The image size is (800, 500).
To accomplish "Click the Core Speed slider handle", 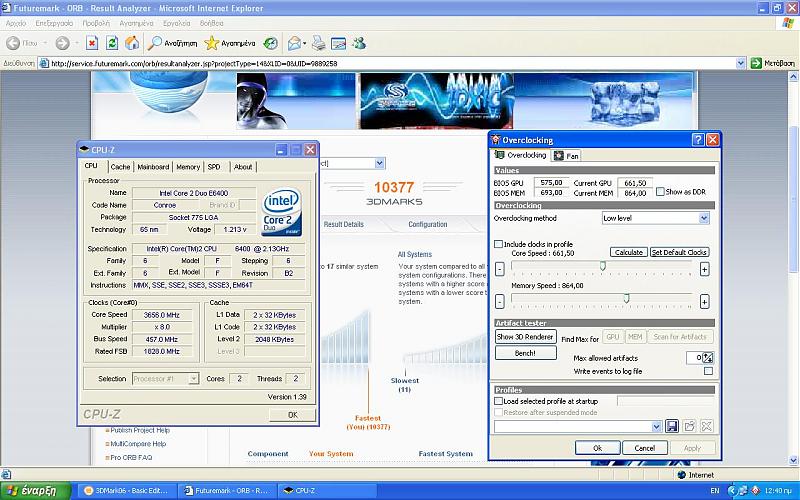I will 603,266.
